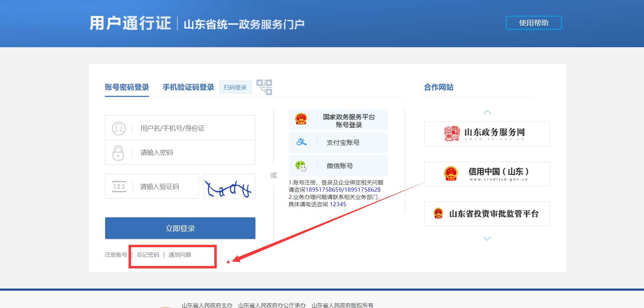The height and width of the screenshot is (308, 644).
Task: Click the 12345 hotline number
Action: point(338,204)
